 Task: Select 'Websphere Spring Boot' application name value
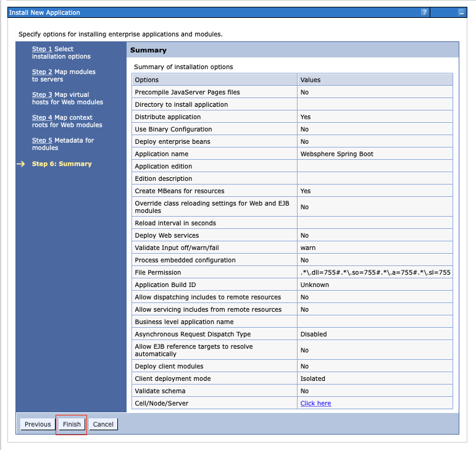pos(336,154)
